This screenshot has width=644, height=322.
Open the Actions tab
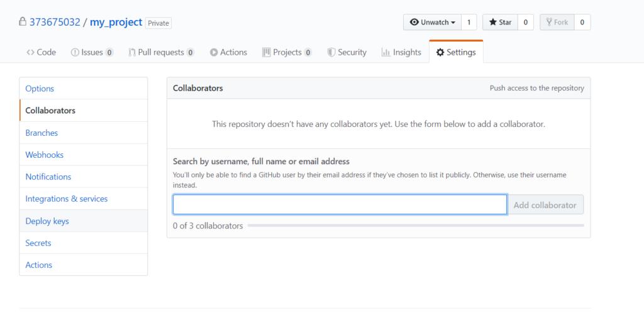pyautogui.click(x=228, y=52)
